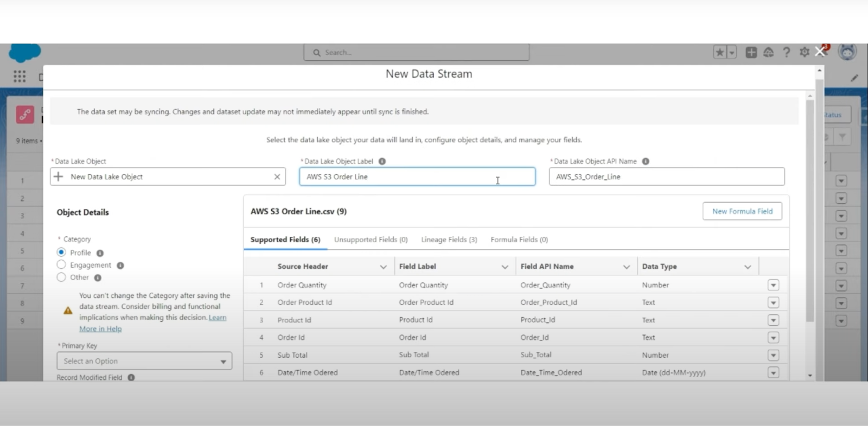This screenshot has width=868, height=426.
Task: Open row actions for Date/Time Odered field
Action: click(774, 373)
